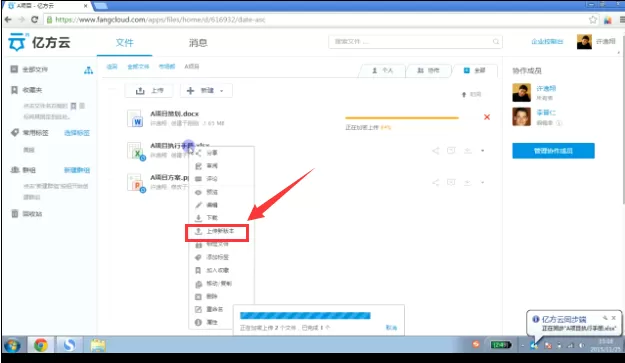Click 市场部 in the breadcrumb
Image resolution: width=625 pixels, height=363 pixels.
pyautogui.click(x=167, y=67)
